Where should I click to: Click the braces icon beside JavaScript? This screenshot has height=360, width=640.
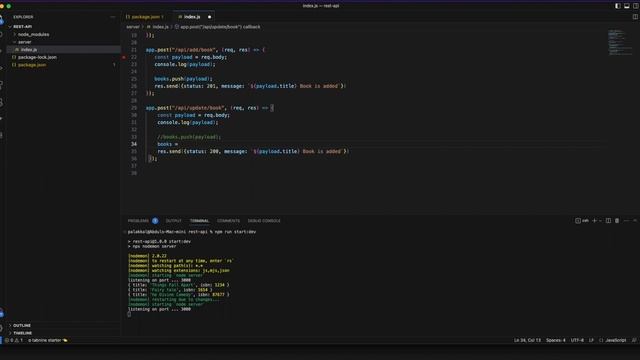tap(601, 340)
